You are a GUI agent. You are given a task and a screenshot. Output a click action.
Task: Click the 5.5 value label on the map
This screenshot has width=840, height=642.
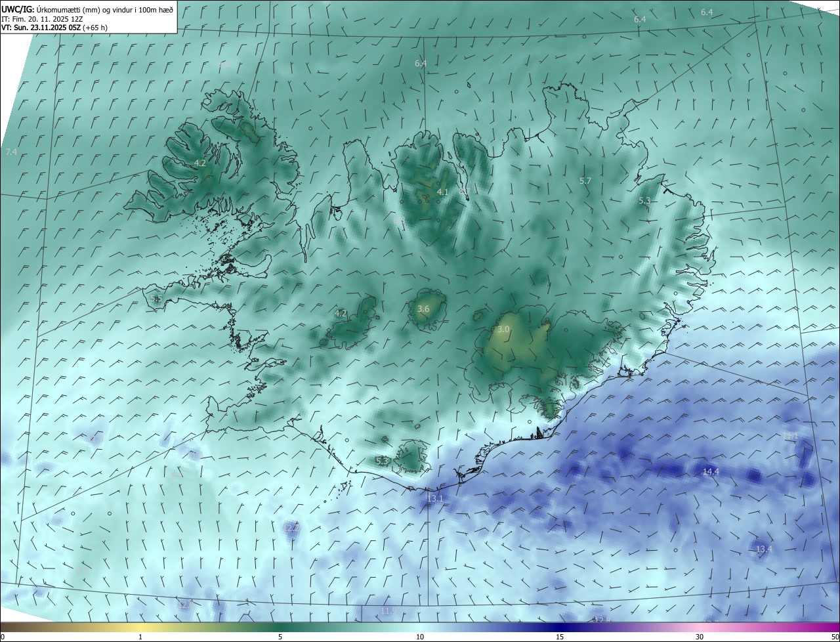156,299
